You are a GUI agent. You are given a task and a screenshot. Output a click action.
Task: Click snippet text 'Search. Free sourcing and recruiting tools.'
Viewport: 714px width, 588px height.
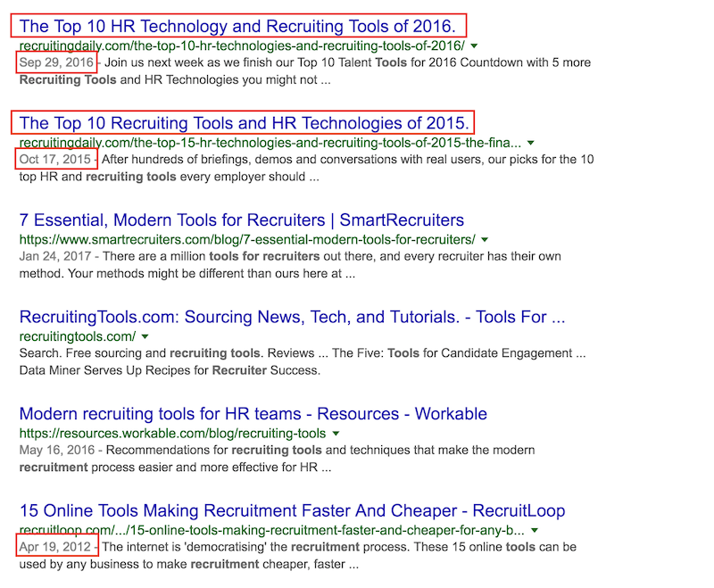(x=141, y=353)
